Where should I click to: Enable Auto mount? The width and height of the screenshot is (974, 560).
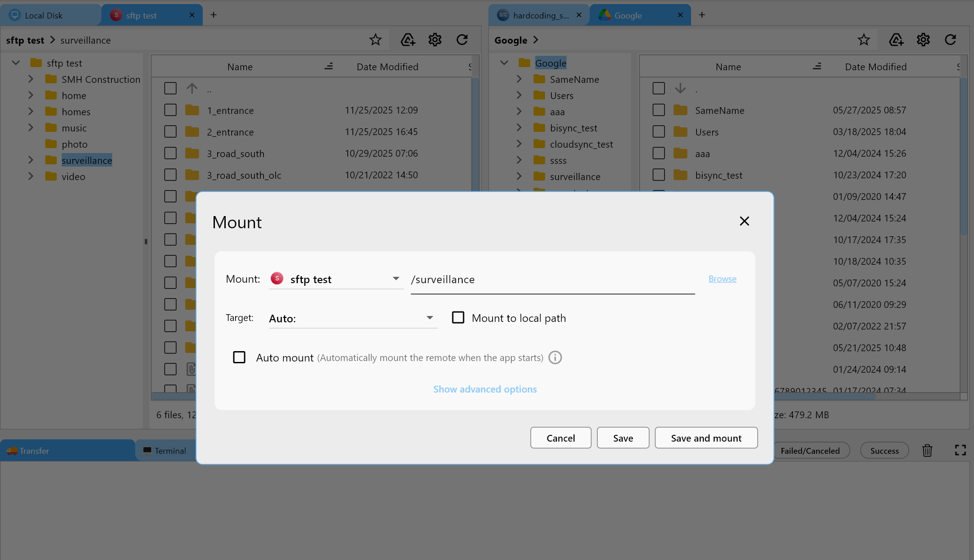click(x=239, y=357)
